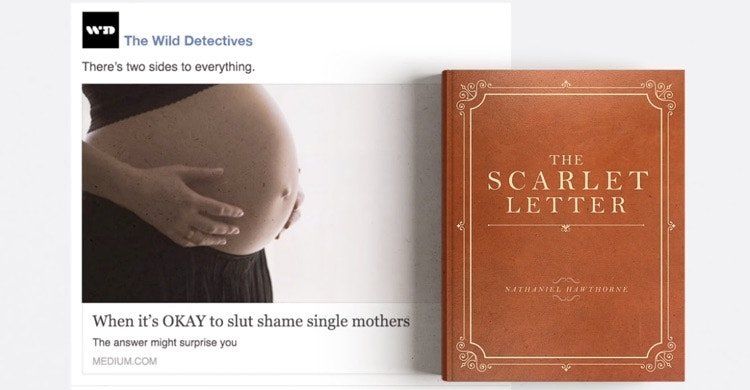Select the Nathaniel Hawthorne author name
The width and height of the screenshot is (750, 390).
tap(566, 289)
